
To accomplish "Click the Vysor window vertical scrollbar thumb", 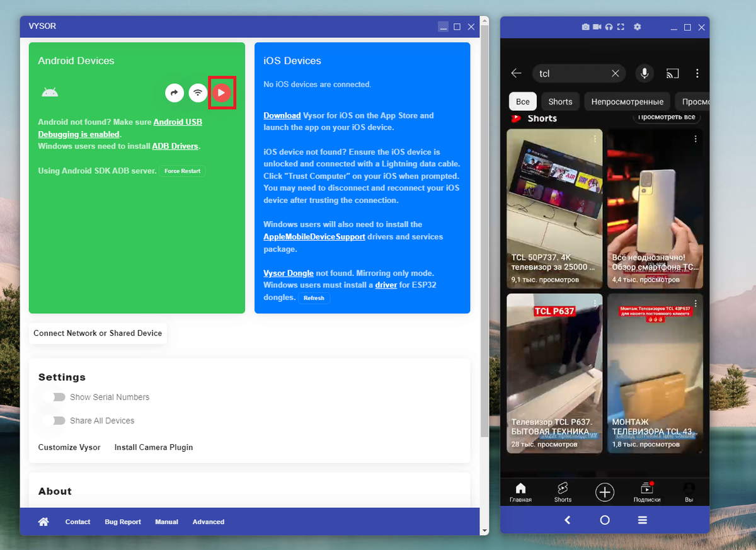I will (x=484, y=231).
